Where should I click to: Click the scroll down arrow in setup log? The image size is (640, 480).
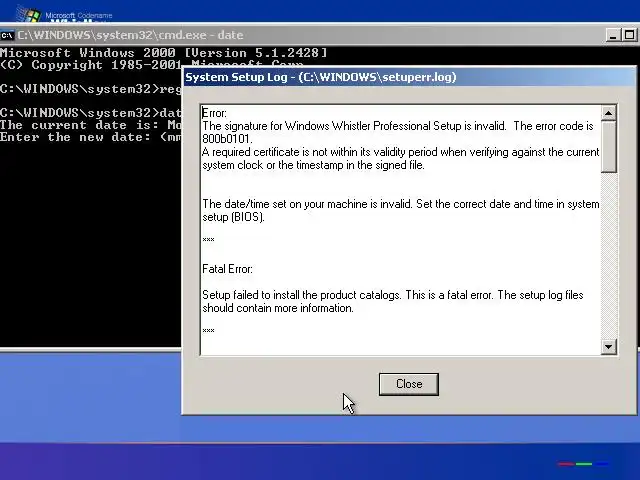coord(609,347)
